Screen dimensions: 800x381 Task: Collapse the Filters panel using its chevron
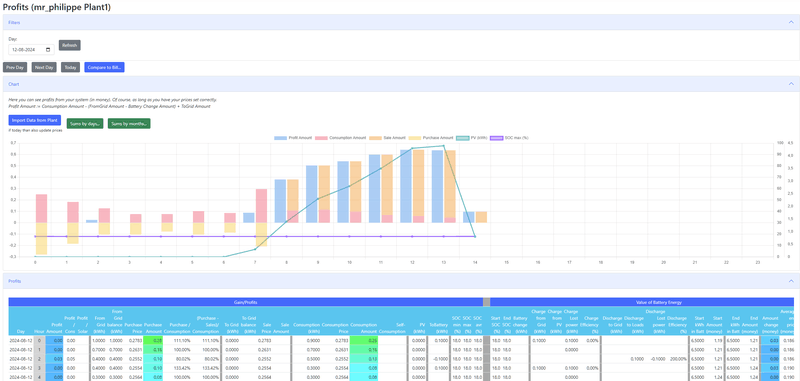coord(791,22)
